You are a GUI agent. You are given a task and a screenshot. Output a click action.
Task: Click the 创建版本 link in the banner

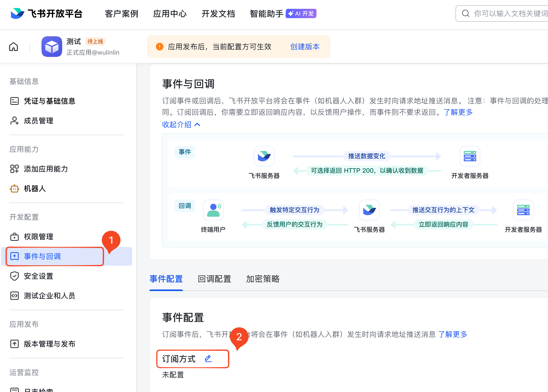[x=305, y=47]
